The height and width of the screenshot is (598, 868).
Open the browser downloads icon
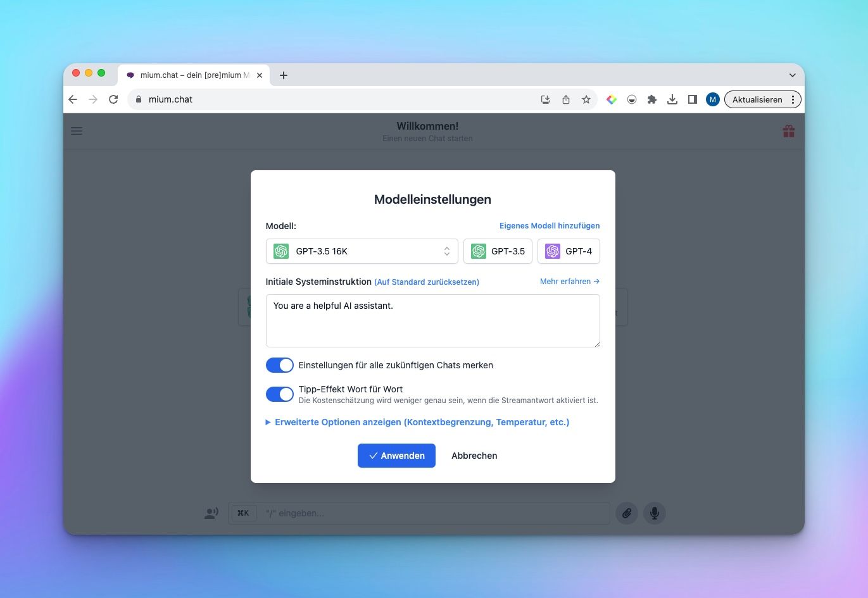point(672,99)
